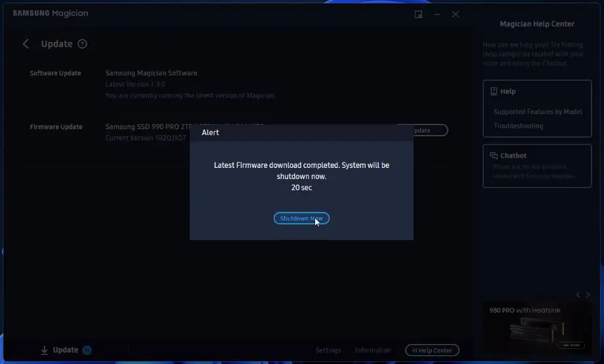604x364 pixels.
Task: Click 'Current Version 1B2QJXD7' text
Action: [146, 138]
